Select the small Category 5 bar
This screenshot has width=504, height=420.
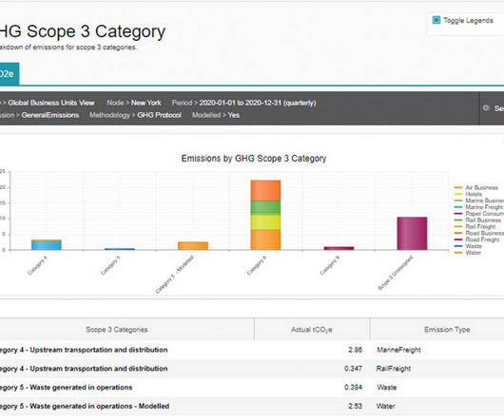pos(120,249)
